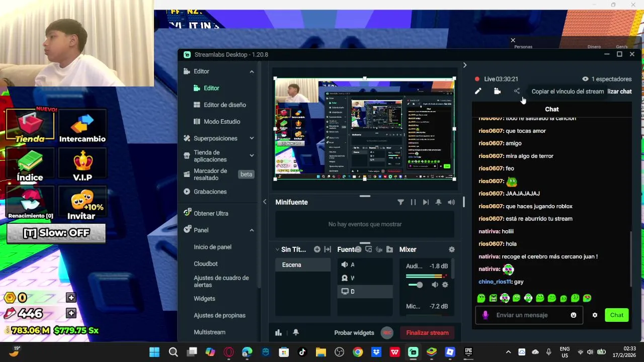The height and width of the screenshot is (362, 644).
Task: Open chat settings gear icon
Action: point(595,315)
